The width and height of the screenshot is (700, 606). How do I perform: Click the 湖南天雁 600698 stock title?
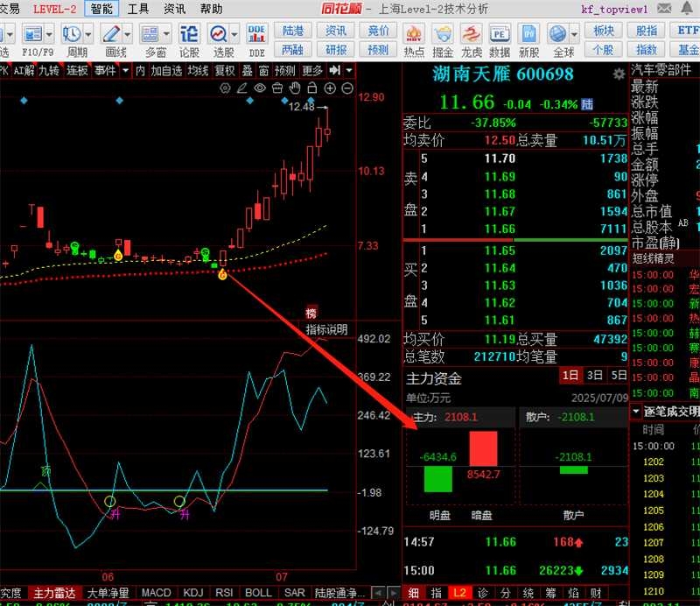502,74
